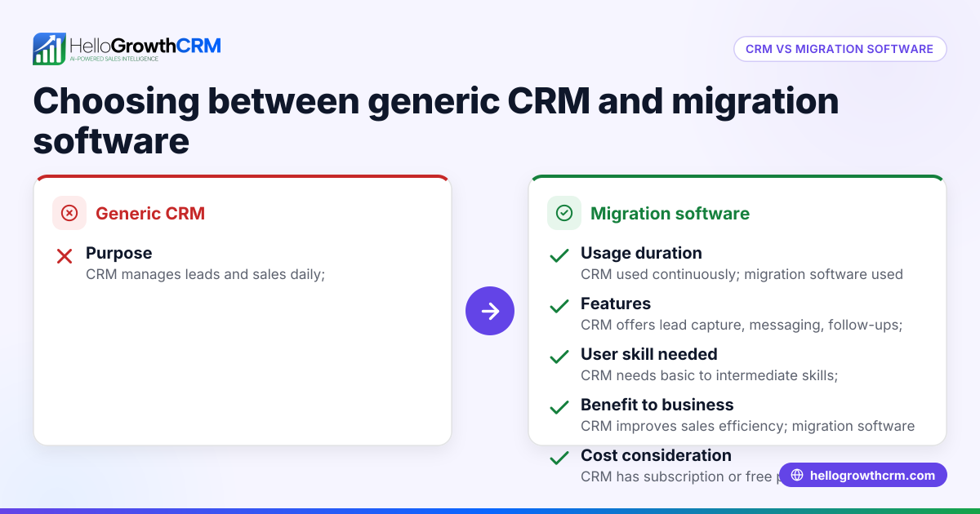Click the red cross icon next to Purpose
This screenshot has width=980, height=514.
[65, 256]
